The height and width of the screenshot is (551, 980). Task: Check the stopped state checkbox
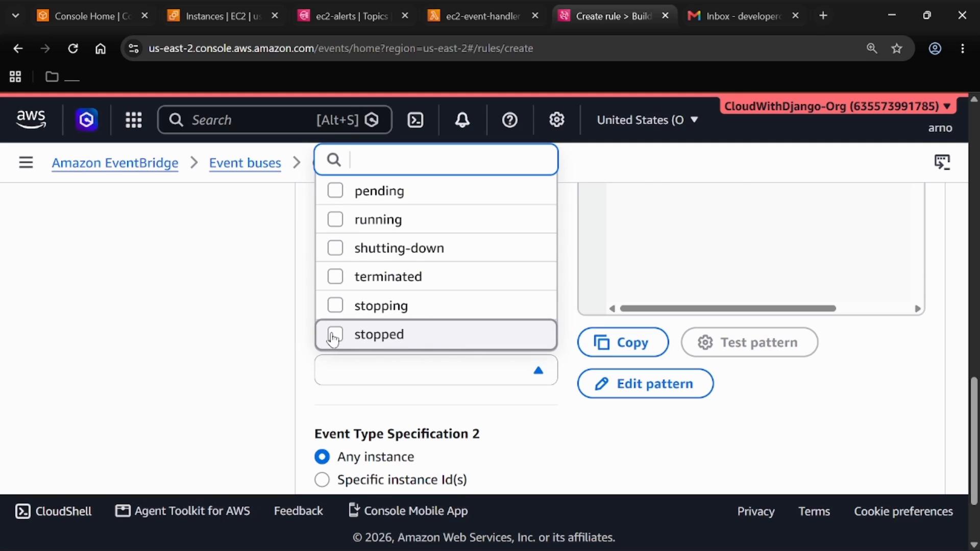[x=335, y=334]
